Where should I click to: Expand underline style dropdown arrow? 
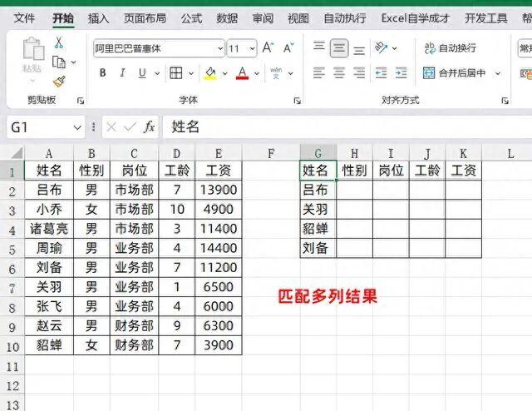[157, 73]
